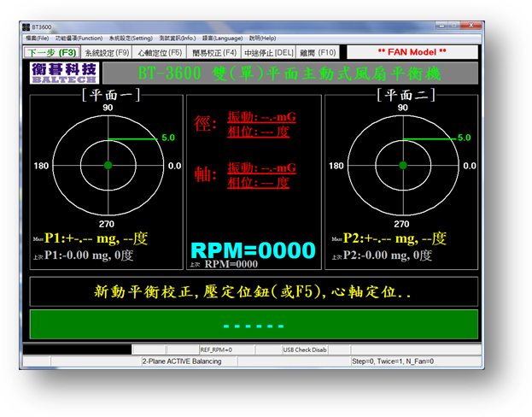Click the 5.0 scale label on 平面一
532x417 pixels.
(168, 138)
